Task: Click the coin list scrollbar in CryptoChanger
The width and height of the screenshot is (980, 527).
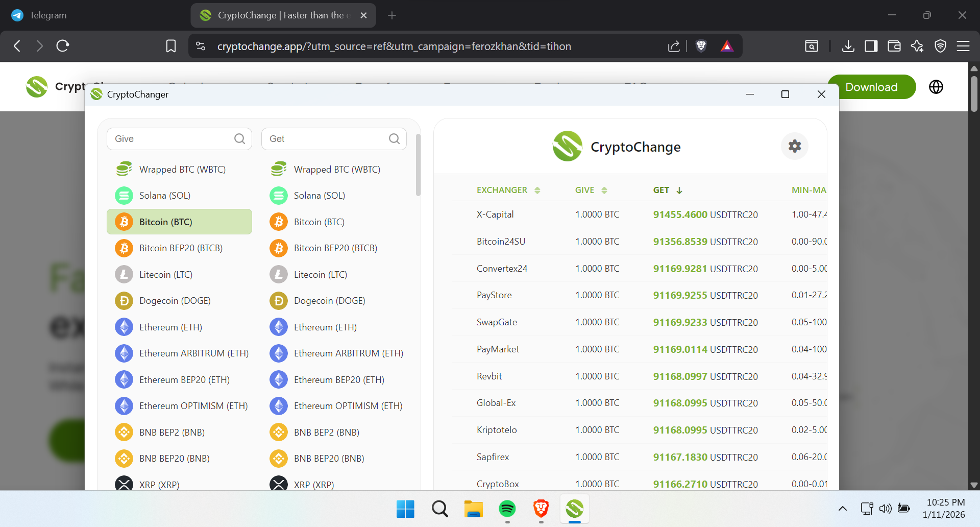Action: click(418, 165)
